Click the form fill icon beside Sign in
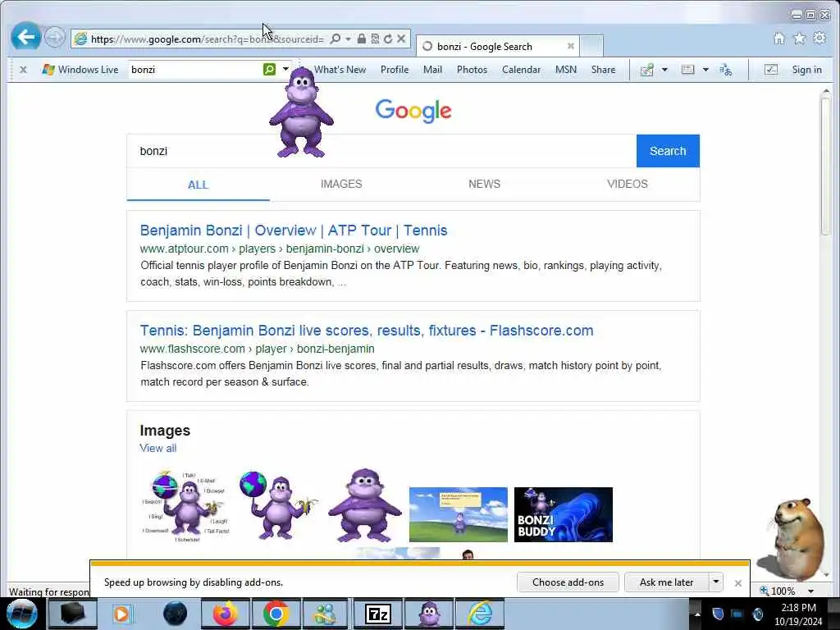The image size is (840, 630). [771, 70]
